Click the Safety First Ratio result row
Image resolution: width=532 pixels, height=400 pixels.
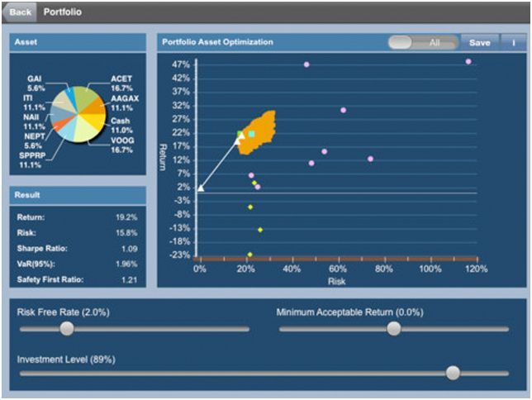[x=77, y=280]
